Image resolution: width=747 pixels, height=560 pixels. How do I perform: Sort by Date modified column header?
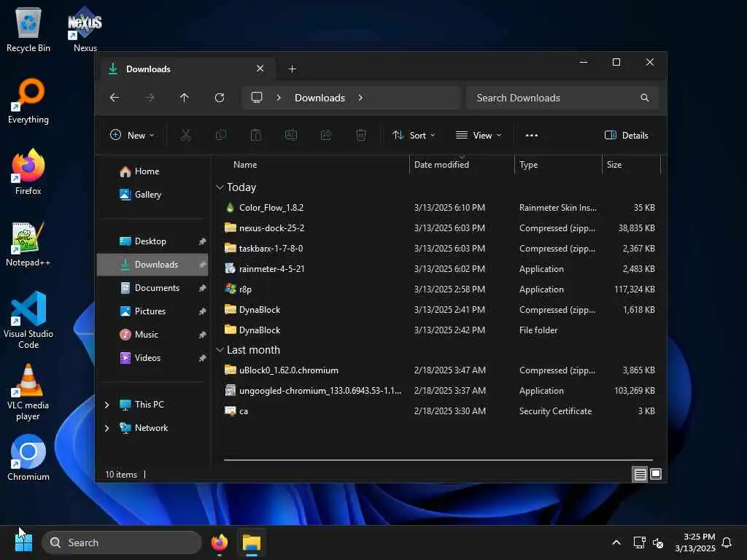(x=462, y=165)
